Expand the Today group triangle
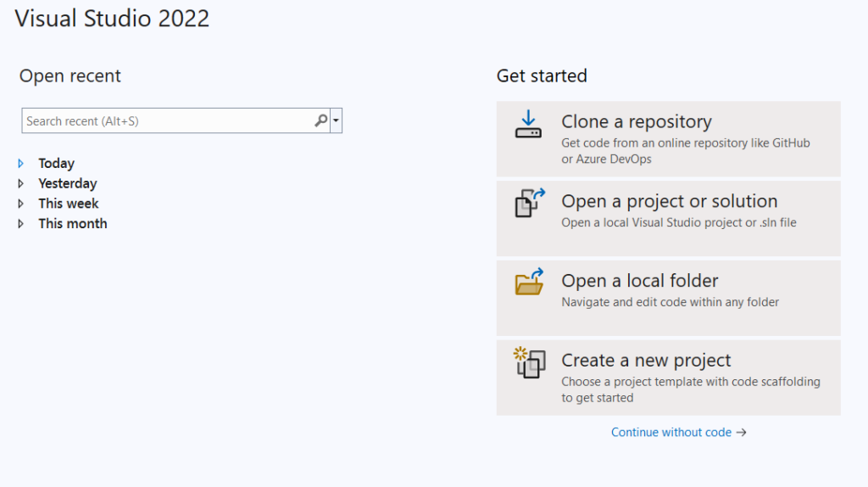The height and width of the screenshot is (487, 868). 21,164
